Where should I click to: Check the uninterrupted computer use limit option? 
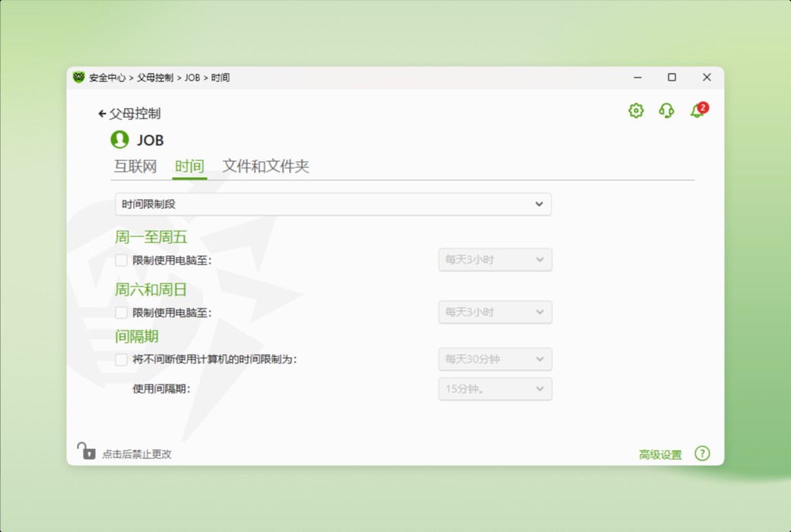(x=121, y=359)
